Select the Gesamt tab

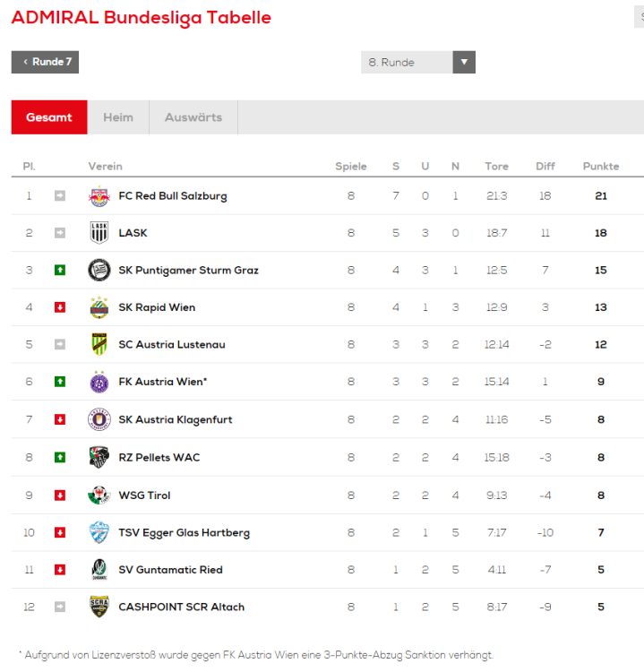tap(49, 117)
